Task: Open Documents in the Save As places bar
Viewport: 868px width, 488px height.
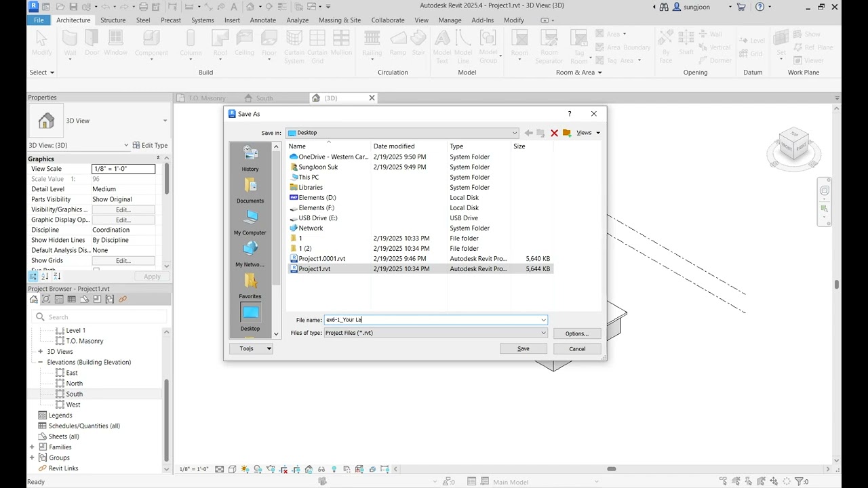Action: coord(250,190)
